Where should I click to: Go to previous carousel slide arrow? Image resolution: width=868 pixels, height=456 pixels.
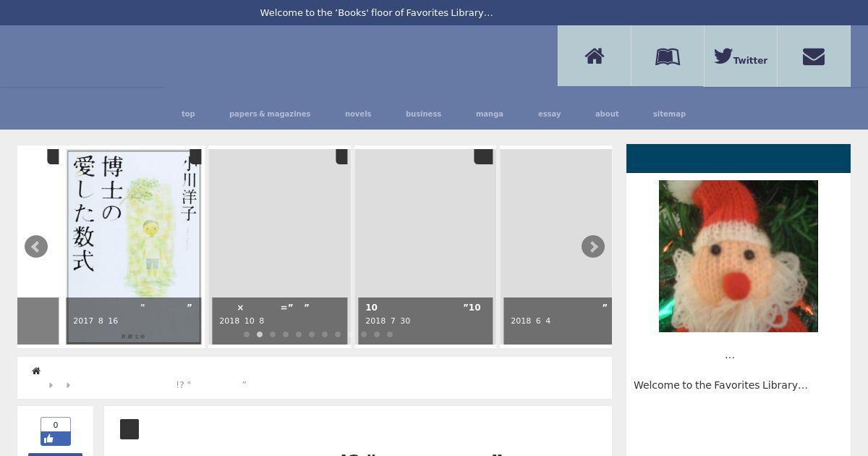click(x=36, y=247)
